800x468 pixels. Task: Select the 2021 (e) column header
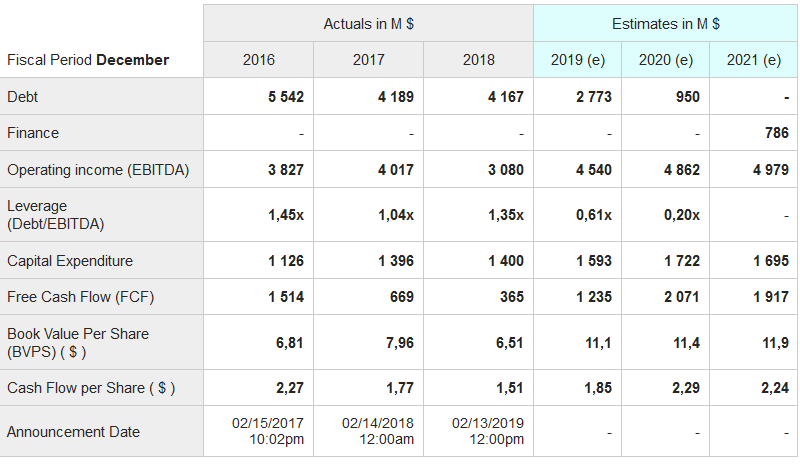[x=754, y=60]
